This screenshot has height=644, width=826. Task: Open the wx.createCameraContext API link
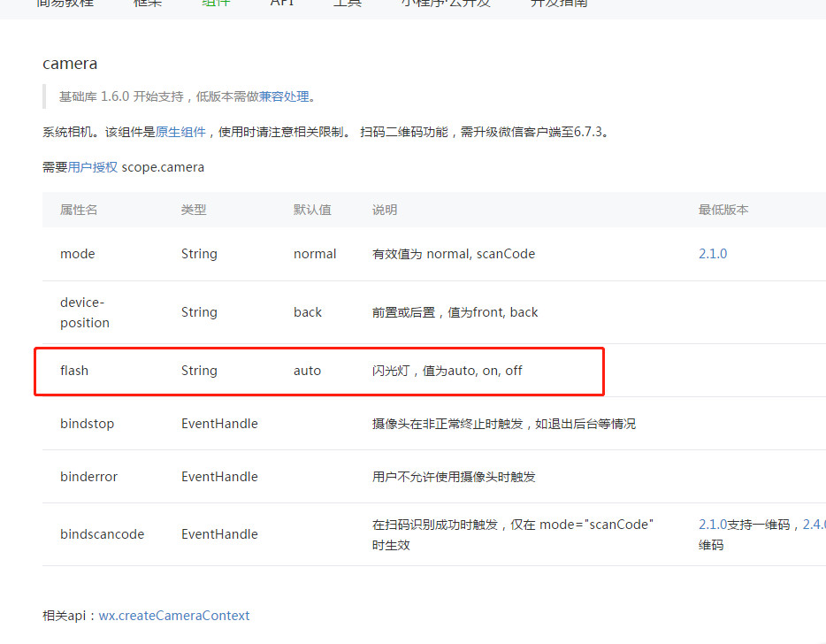coord(174,616)
